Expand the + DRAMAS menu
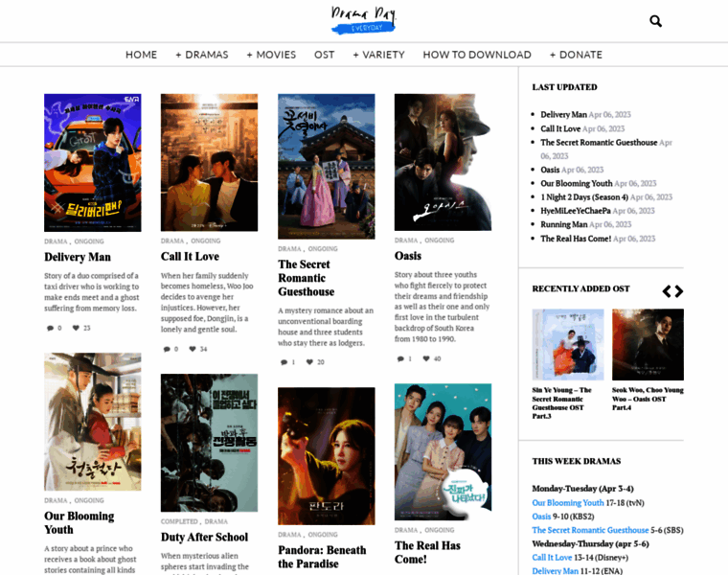This screenshot has height=575, width=728. coord(202,55)
